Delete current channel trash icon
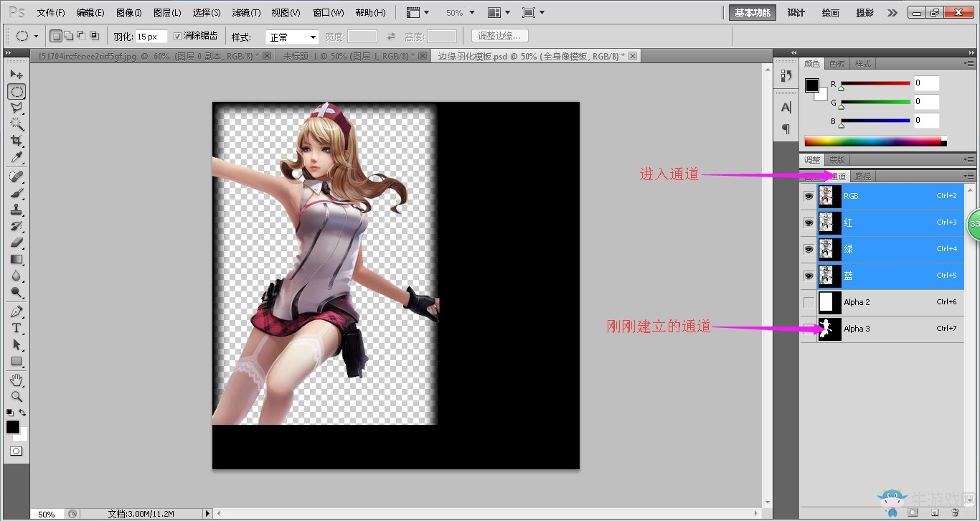Image resolution: width=980 pixels, height=521 pixels. tap(956, 512)
